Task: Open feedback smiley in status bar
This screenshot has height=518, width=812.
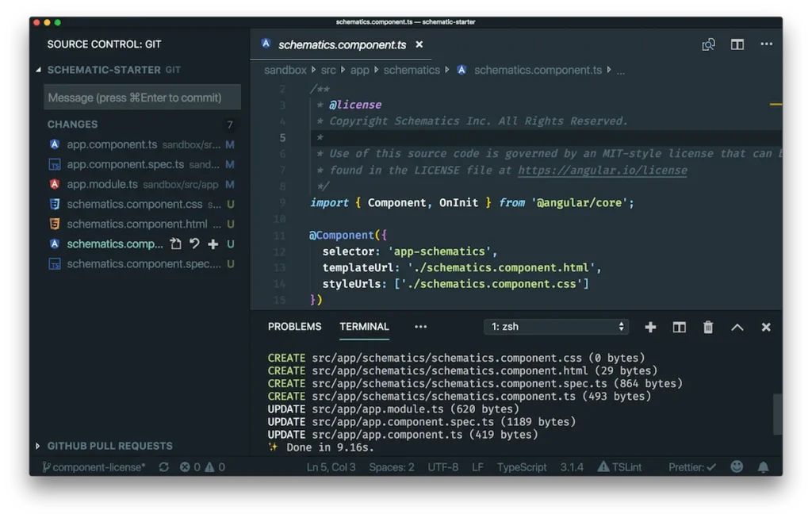Action: tap(737, 466)
